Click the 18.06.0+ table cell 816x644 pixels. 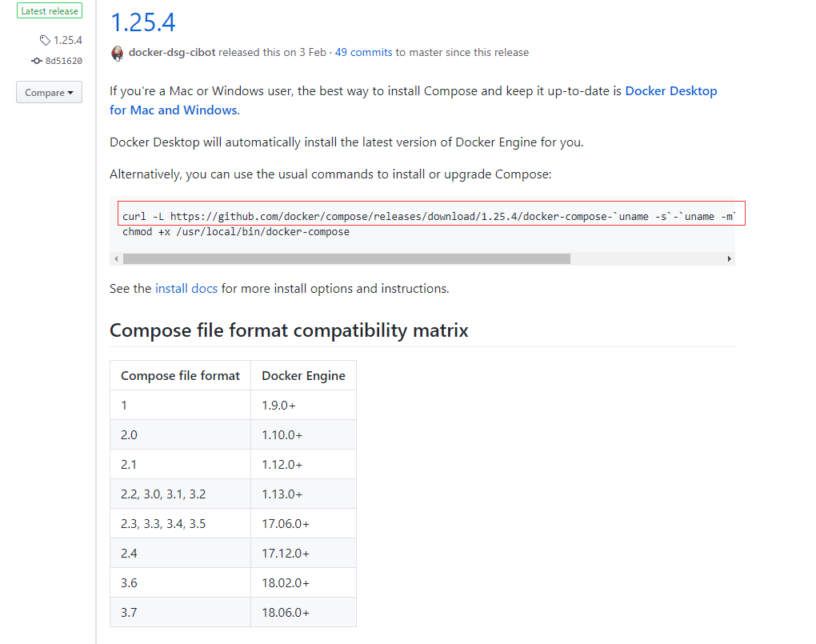click(x=286, y=613)
